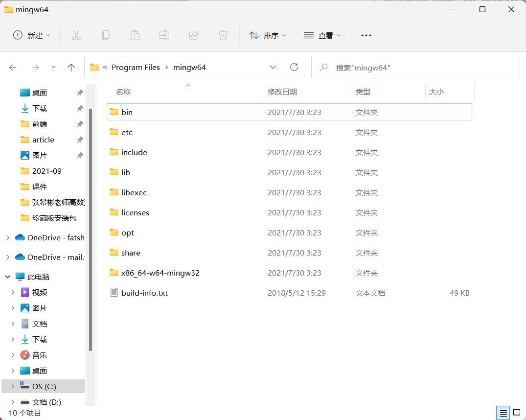This screenshot has height=420, width=526.
Task: Click the build-info.txt file icon
Action: [x=114, y=292]
